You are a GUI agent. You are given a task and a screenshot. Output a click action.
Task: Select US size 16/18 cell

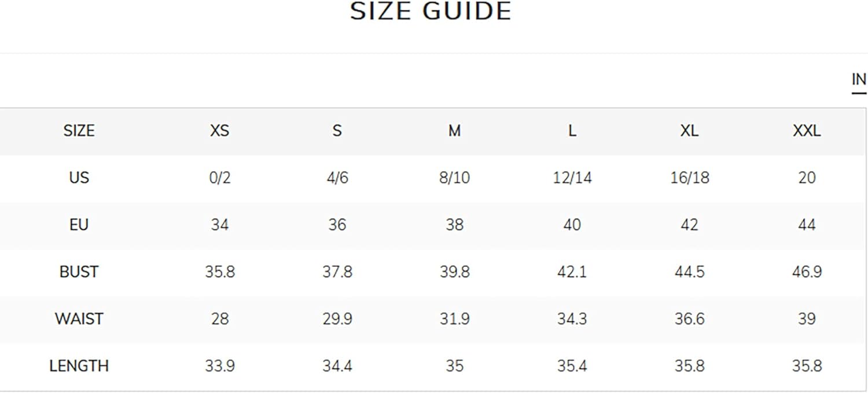pos(689,177)
